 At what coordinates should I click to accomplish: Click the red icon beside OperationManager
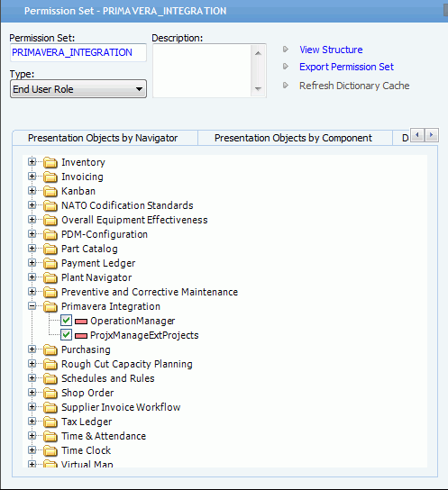click(x=81, y=322)
